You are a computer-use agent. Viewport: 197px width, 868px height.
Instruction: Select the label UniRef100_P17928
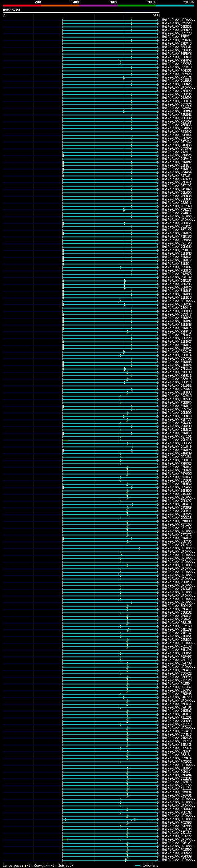(x=177, y=74)
